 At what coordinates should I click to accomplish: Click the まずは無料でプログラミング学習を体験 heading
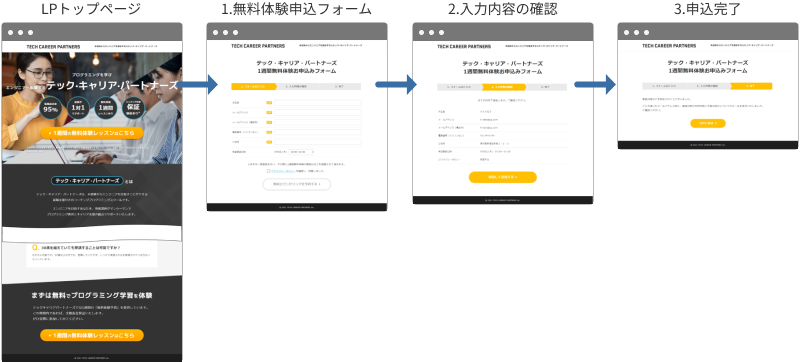(92, 295)
